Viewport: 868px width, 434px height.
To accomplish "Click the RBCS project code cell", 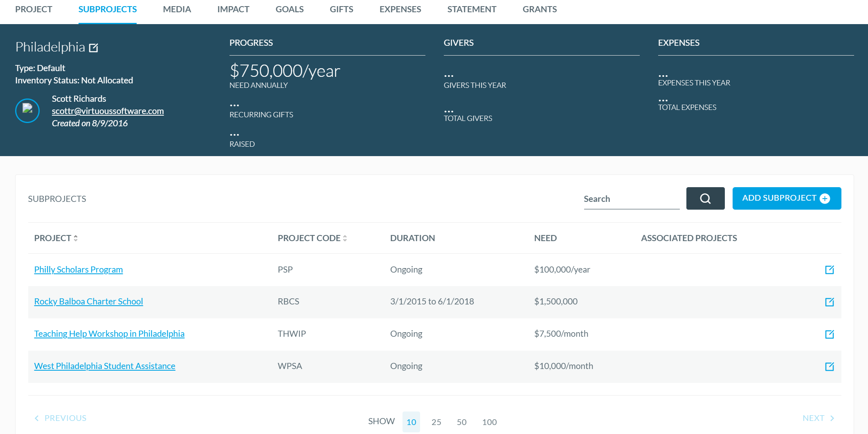I will [x=288, y=302].
